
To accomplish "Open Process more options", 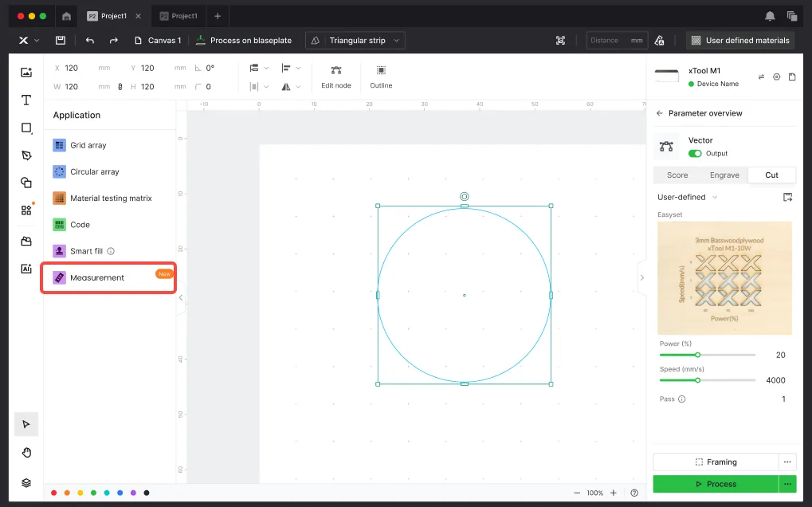I will tap(787, 484).
